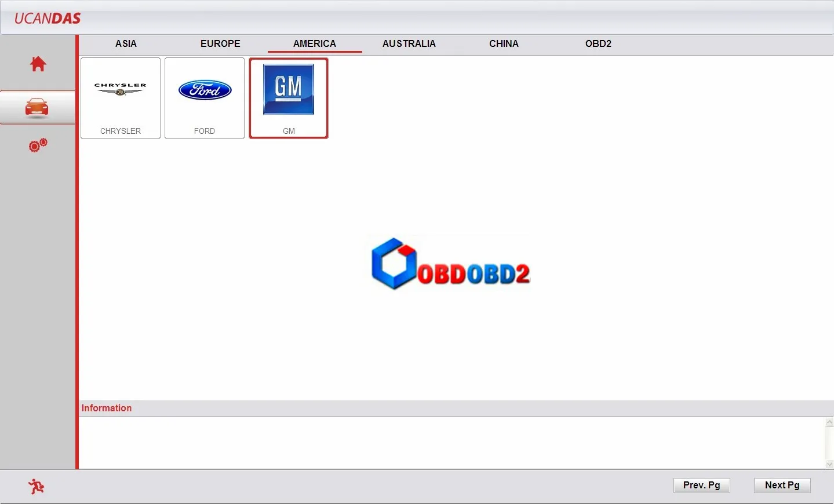Select the GM brand tile
This screenshot has width=834, height=504.
[289, 98]
